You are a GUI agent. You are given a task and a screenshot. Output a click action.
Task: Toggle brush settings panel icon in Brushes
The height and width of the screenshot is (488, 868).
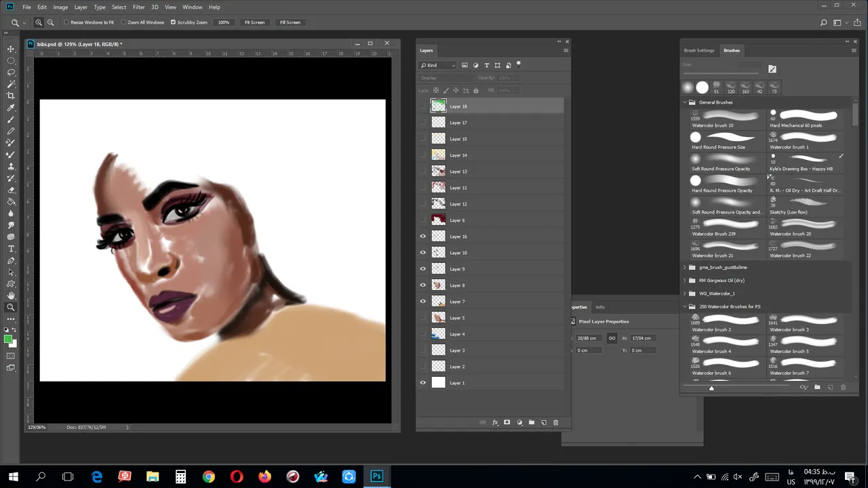(772, 68)
